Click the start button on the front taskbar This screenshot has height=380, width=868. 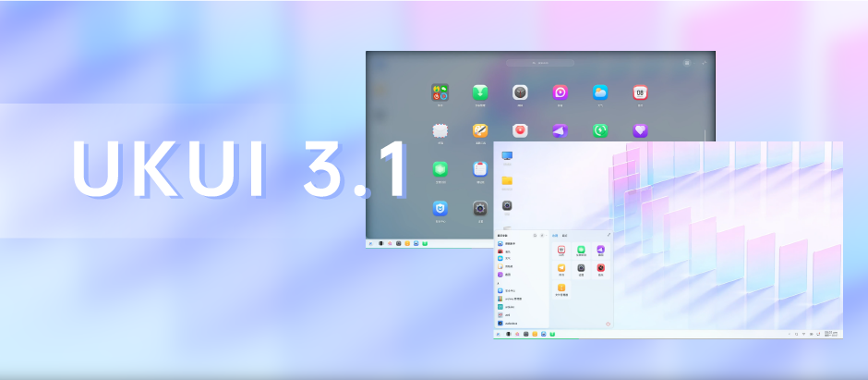click(x=498, y=333)
